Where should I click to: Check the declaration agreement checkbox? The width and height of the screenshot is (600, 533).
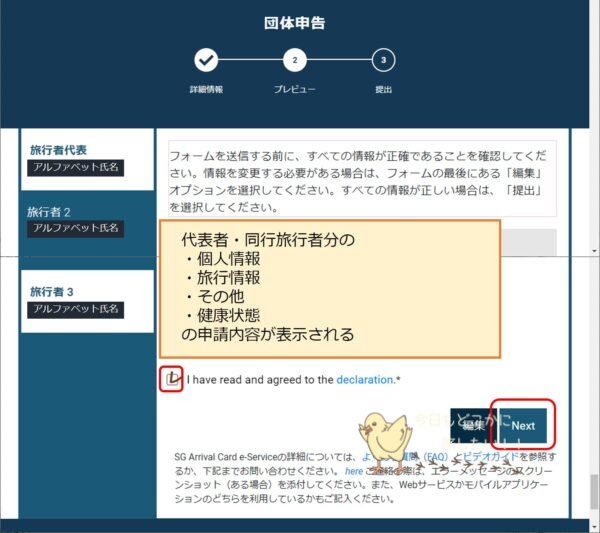click(x=171, y=379)
